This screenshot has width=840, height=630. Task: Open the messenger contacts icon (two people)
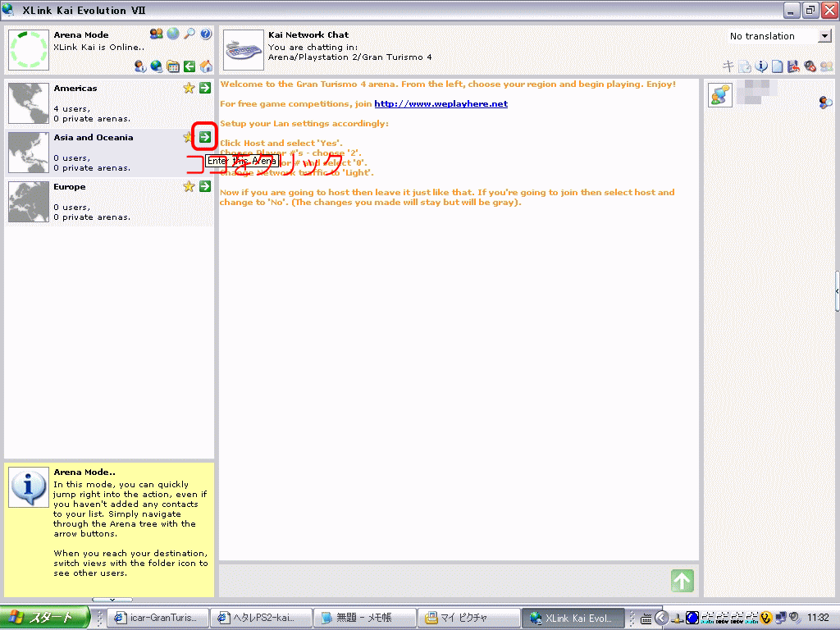point(157,34)
